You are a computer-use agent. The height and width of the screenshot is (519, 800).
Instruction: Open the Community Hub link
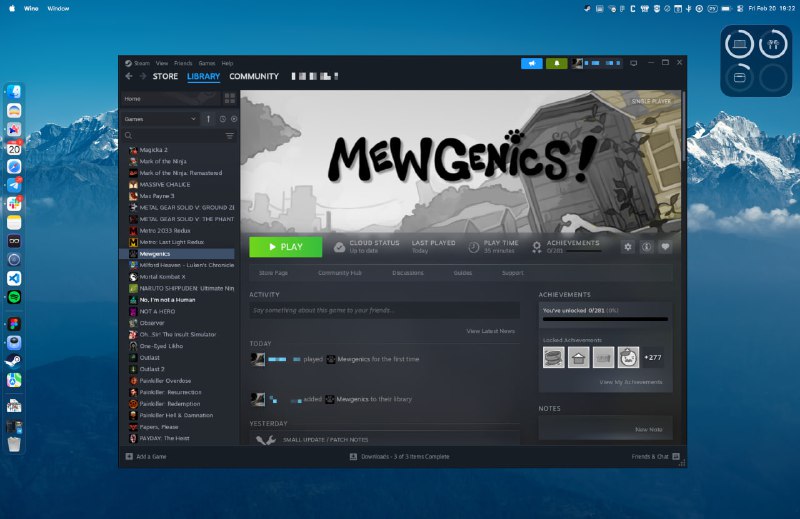click(340, 273)
